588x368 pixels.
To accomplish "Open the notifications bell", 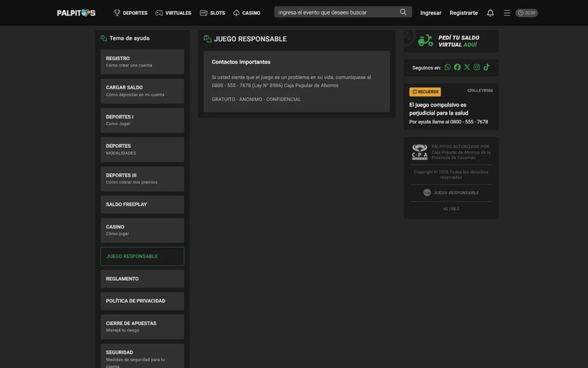I will tap(490, 13).
